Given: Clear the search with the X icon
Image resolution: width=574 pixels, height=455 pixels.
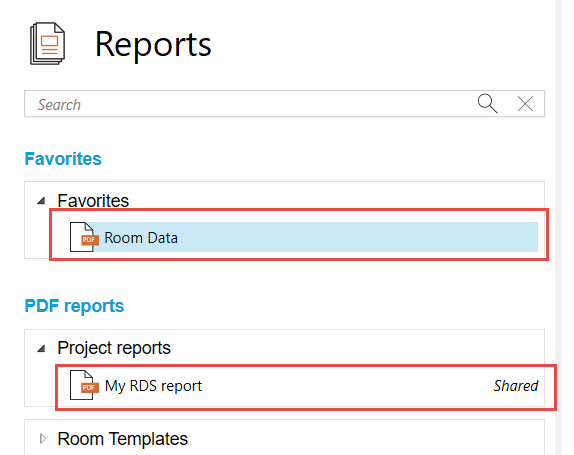Looking at the screenshot, I should (525, 104).
